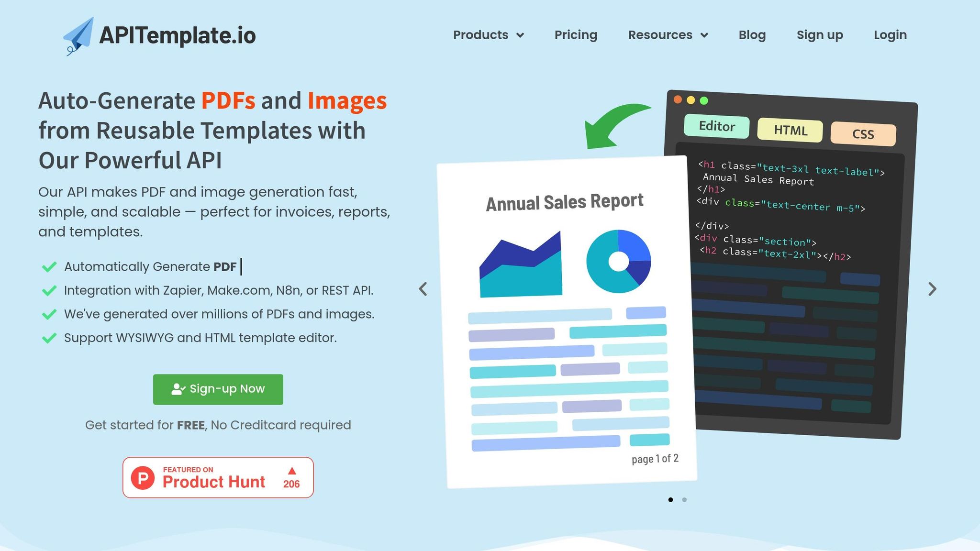Click the checkmark beside Automatically Generate
The height and width of the screenshot is (551, 980).
point(49,267)
